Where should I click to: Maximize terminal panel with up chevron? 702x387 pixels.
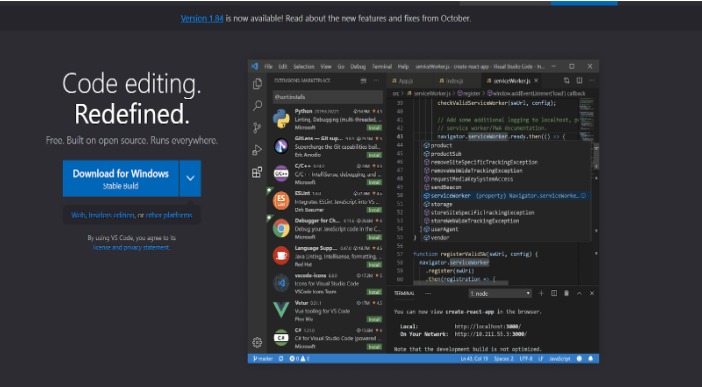(579, 293)
